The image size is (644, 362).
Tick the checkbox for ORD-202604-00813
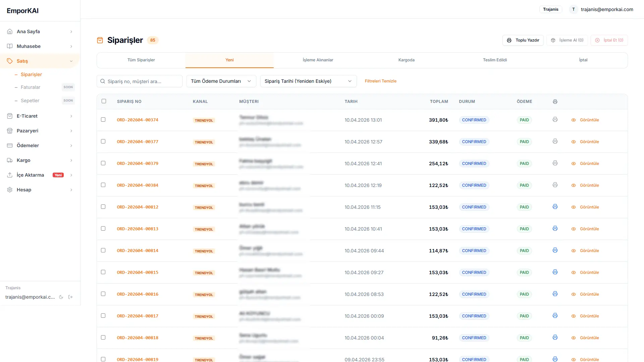pos(103,229)
